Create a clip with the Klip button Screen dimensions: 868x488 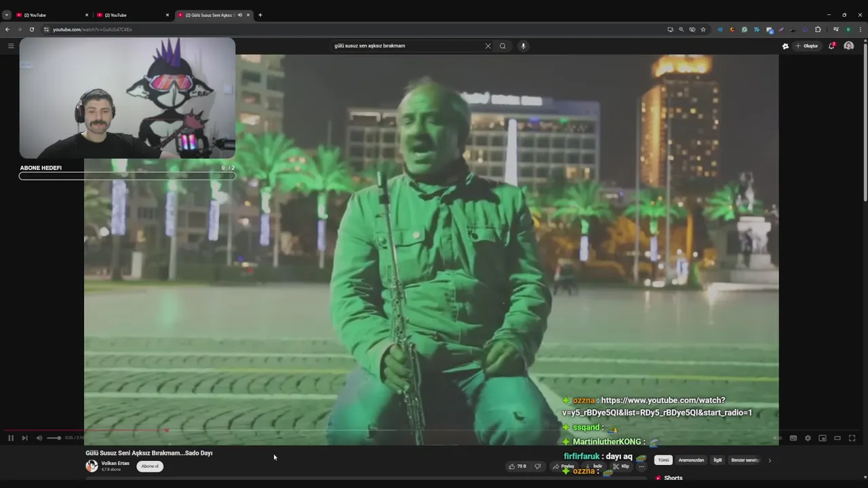621,466
